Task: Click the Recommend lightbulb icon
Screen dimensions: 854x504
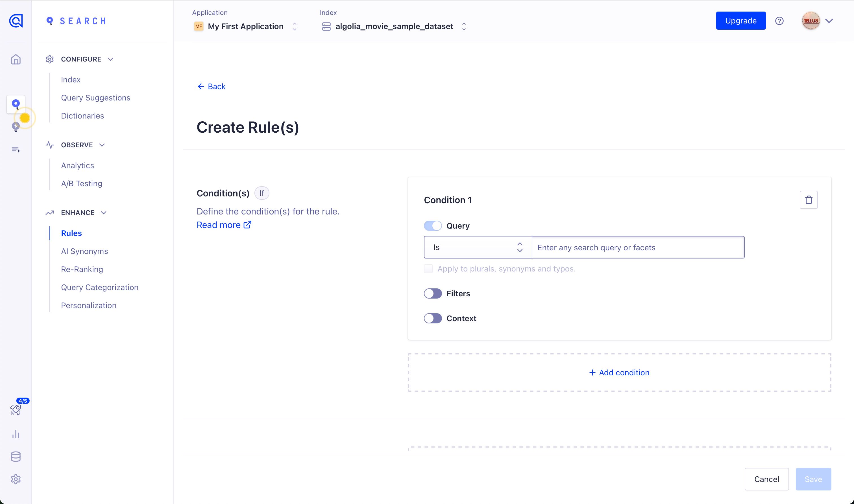Action: (x=16, y=127)
